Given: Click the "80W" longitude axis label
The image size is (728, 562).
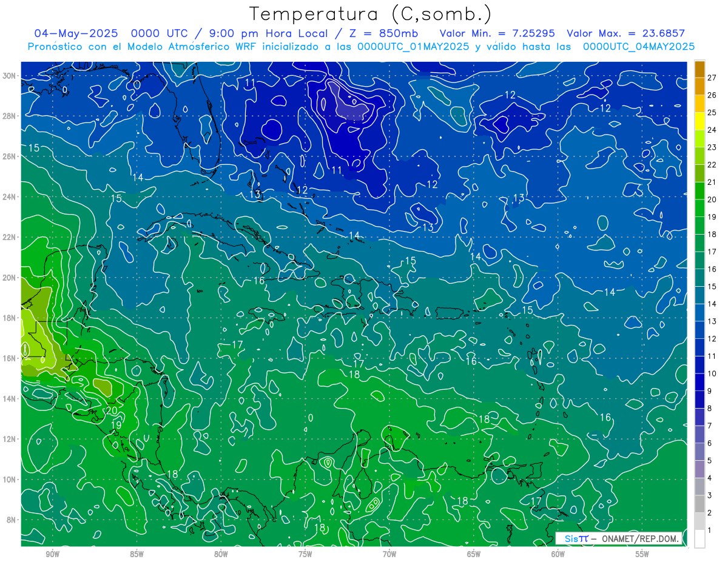Looking at the screenshot, I should (221, 554).
